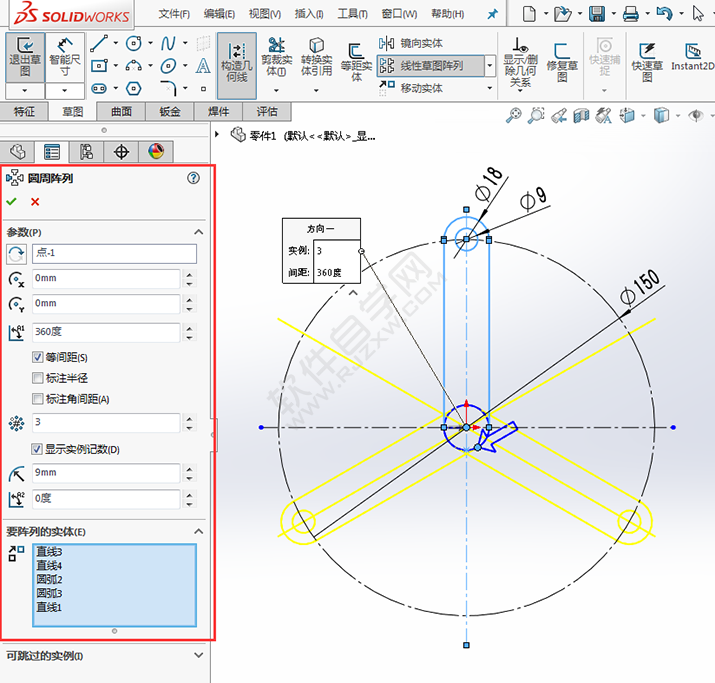Click the reverse direction button
715x683 pixels.
coord(16,254)
